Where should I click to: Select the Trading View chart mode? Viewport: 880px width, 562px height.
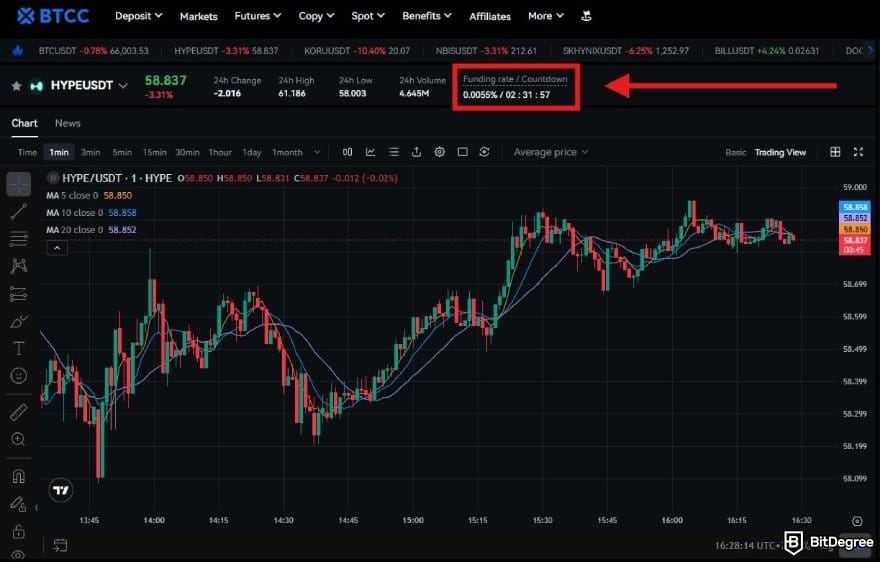click(780, 152)
